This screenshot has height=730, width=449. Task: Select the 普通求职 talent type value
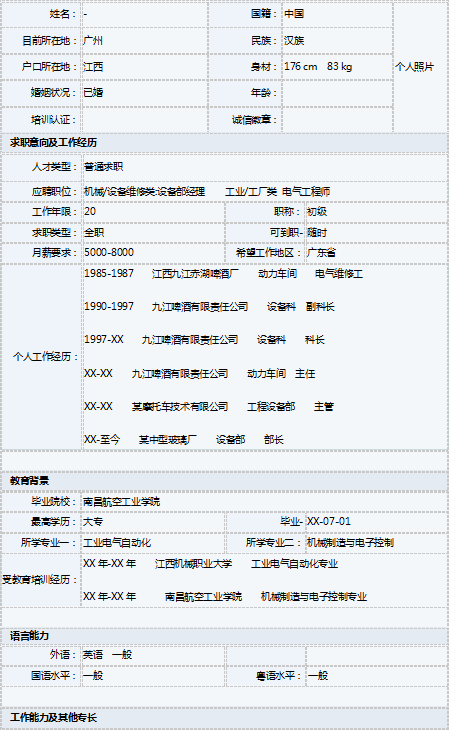coord(103,167)
